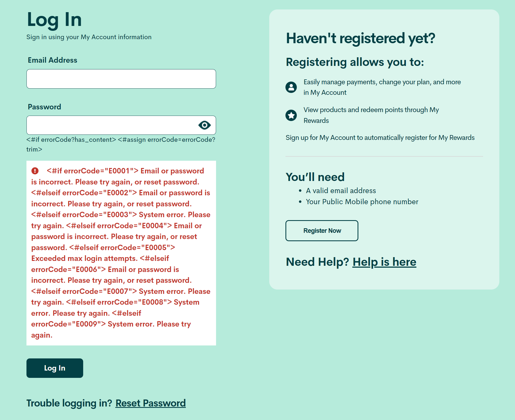Select the Email Address label

point(52,60)
